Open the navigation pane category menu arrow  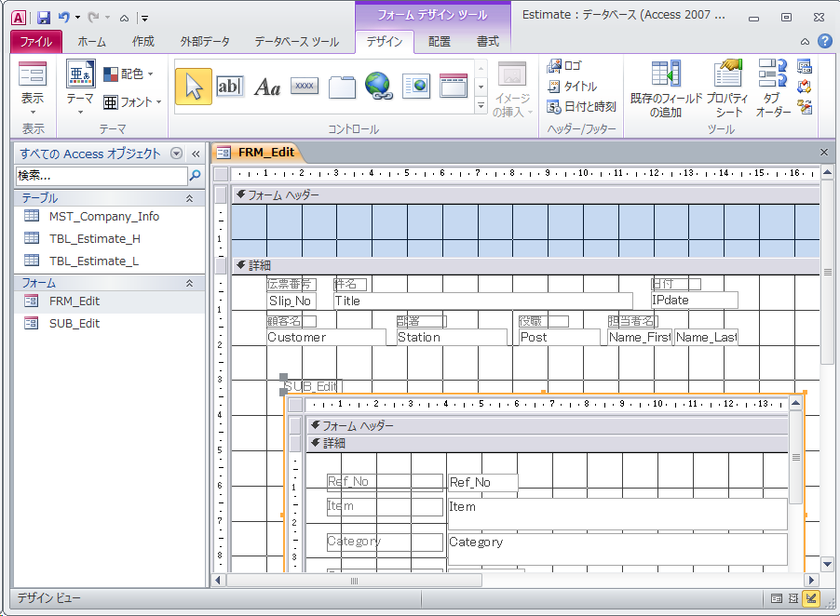pyautogui.click(x=176, y=154)
